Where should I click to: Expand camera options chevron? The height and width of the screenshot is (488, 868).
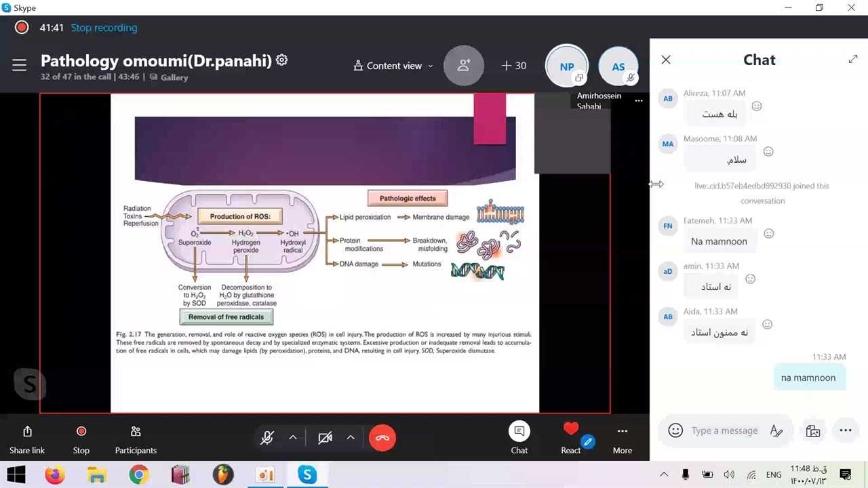351,438
